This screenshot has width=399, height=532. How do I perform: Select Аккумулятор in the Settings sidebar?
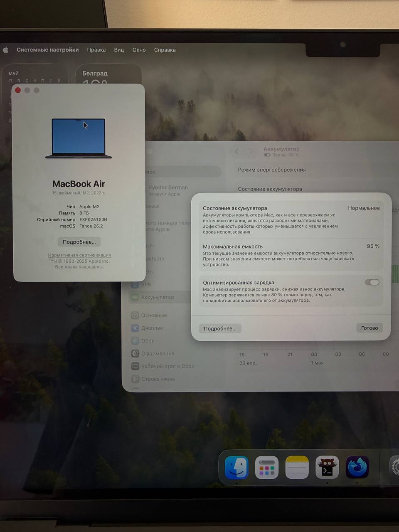[158, 297]
